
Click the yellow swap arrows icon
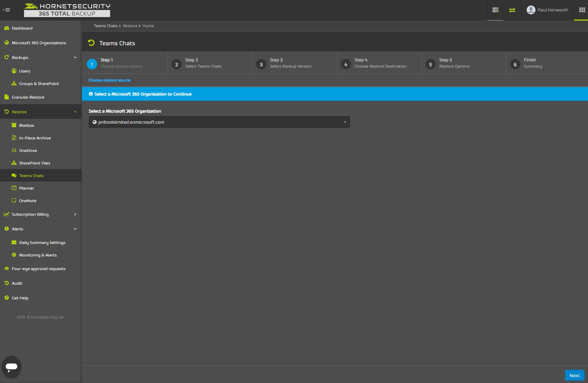[x=512, y=10]
